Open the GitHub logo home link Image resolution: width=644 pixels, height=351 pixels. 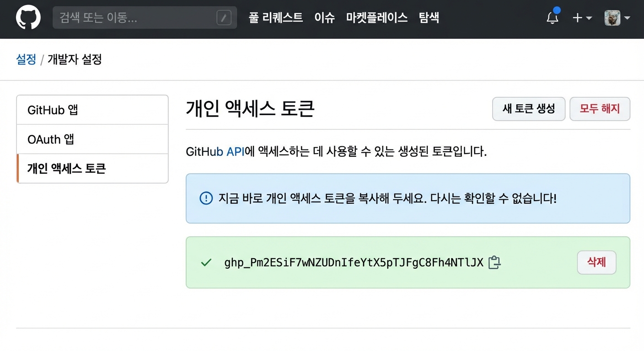pos(28,18)
